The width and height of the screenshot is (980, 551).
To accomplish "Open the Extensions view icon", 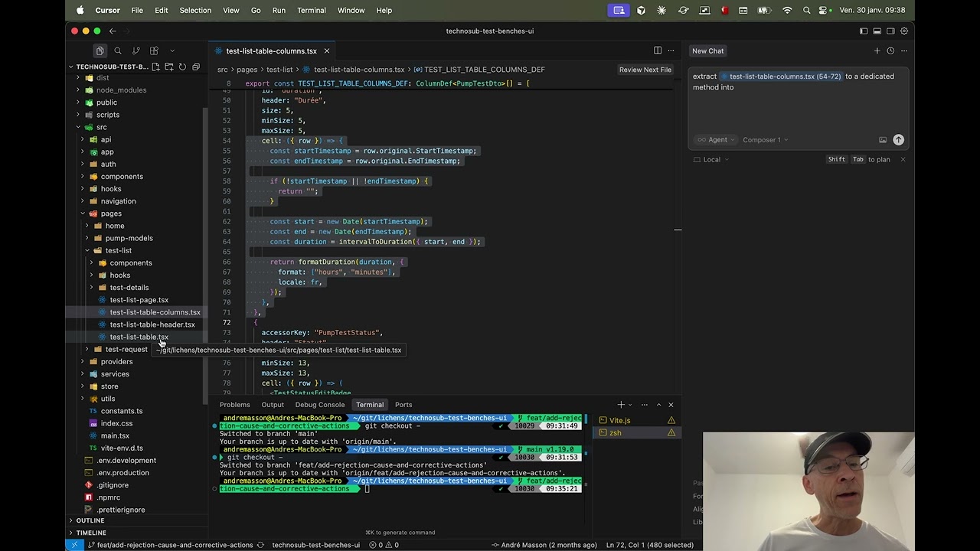I will click(x=154, y=51).
